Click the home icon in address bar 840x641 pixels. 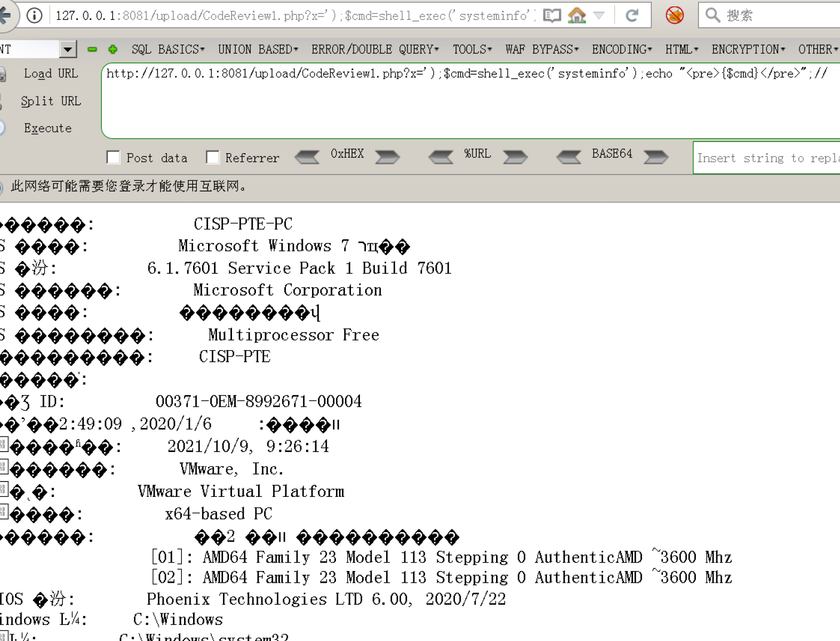(x=577, y=15)
